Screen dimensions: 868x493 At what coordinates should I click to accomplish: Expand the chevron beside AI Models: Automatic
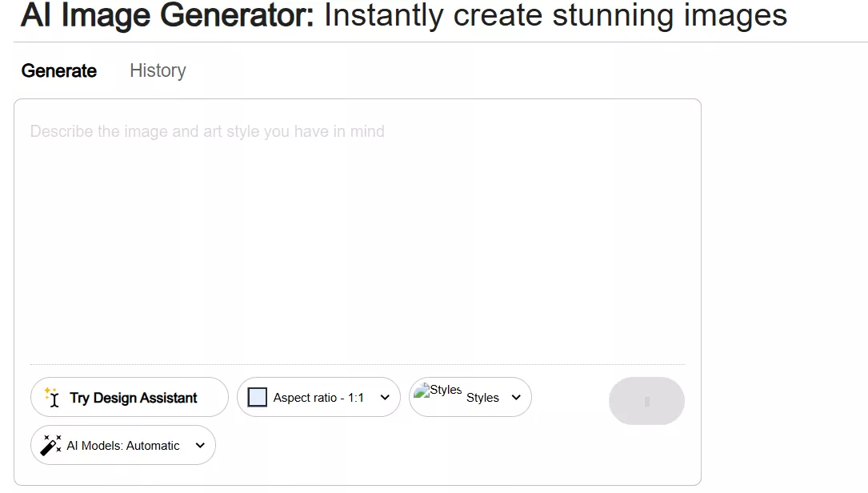tap(200, 445)
